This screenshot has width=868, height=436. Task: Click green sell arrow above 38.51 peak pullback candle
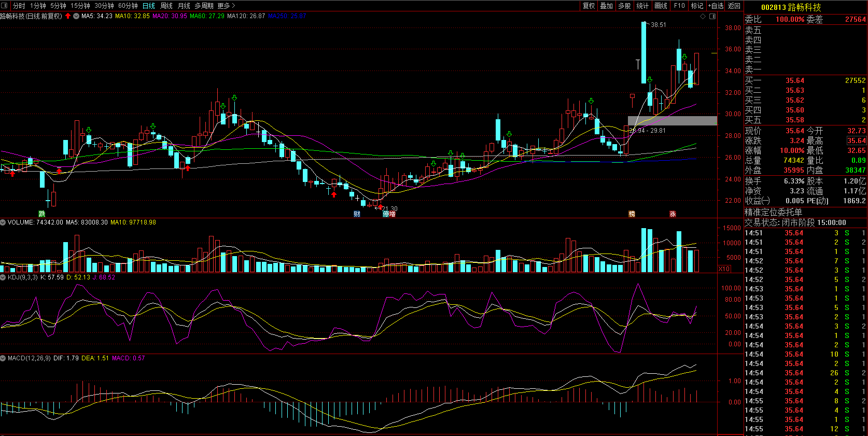click(650, 80)
